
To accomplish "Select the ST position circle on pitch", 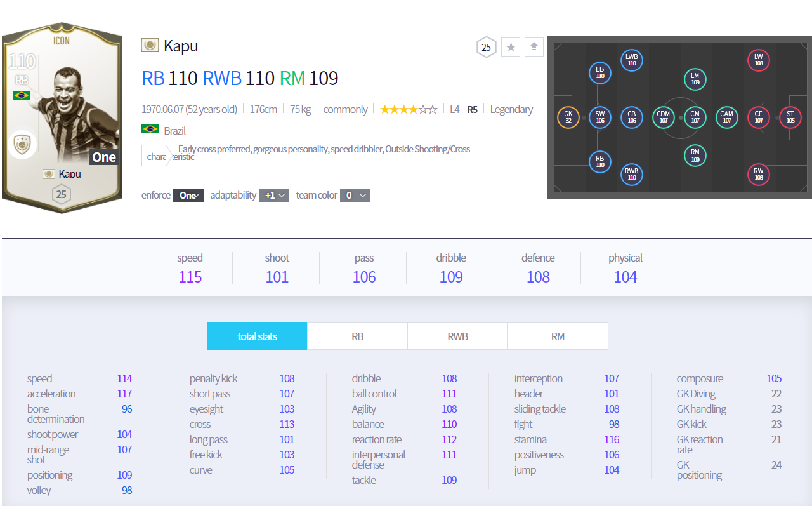I will pos(790,117).
